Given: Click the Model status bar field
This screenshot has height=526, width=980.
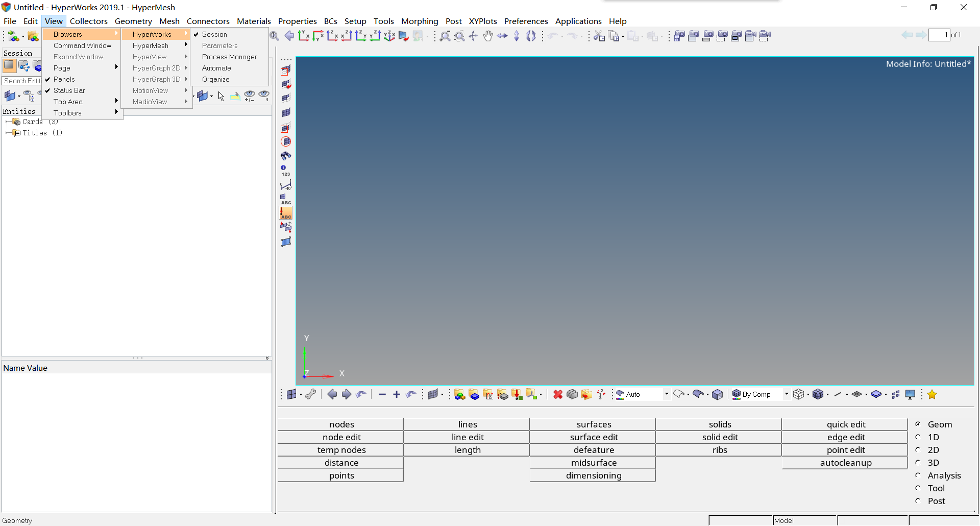Looking at the screenshot, I should click(x=805, y=520).
